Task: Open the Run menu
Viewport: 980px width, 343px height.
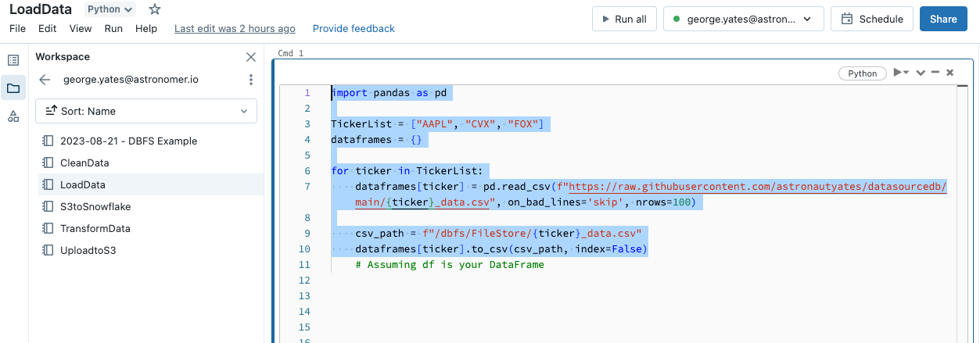Action: click(113, 29)
